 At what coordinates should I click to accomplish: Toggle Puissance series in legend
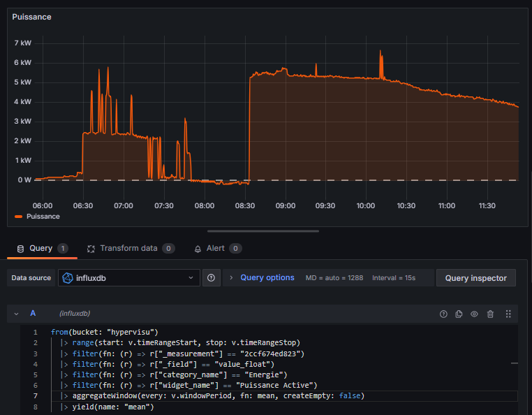(x=43, y=217)
